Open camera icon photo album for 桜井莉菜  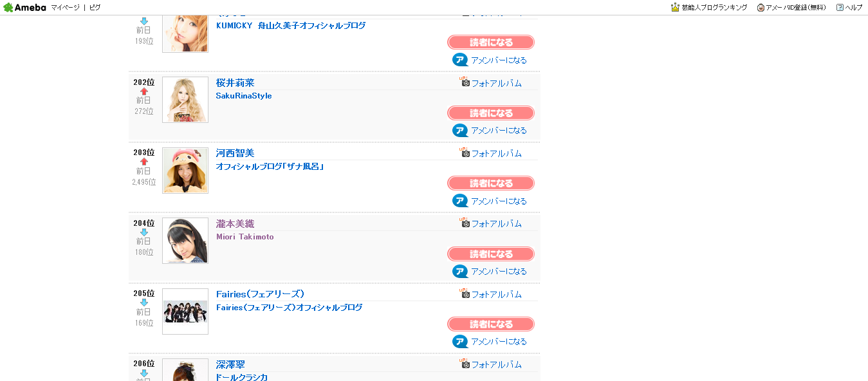(465, 82)
